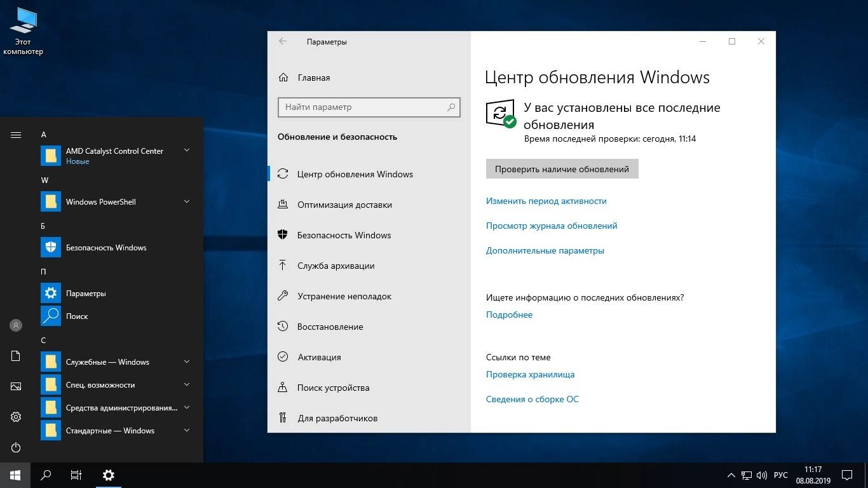Focus the Найти параметр search field
The image size is (868, 488).
point(369,107)
